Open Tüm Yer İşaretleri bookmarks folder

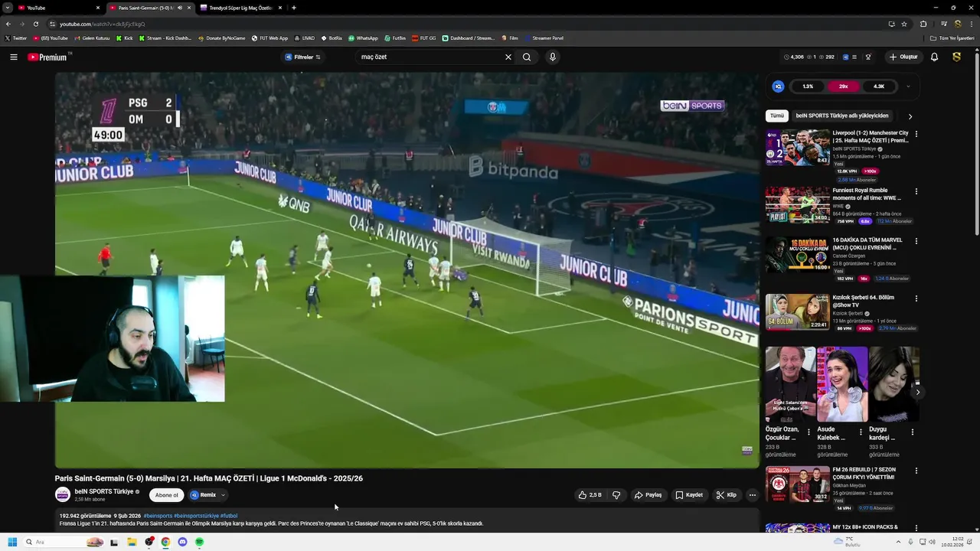tap(952, 37)
